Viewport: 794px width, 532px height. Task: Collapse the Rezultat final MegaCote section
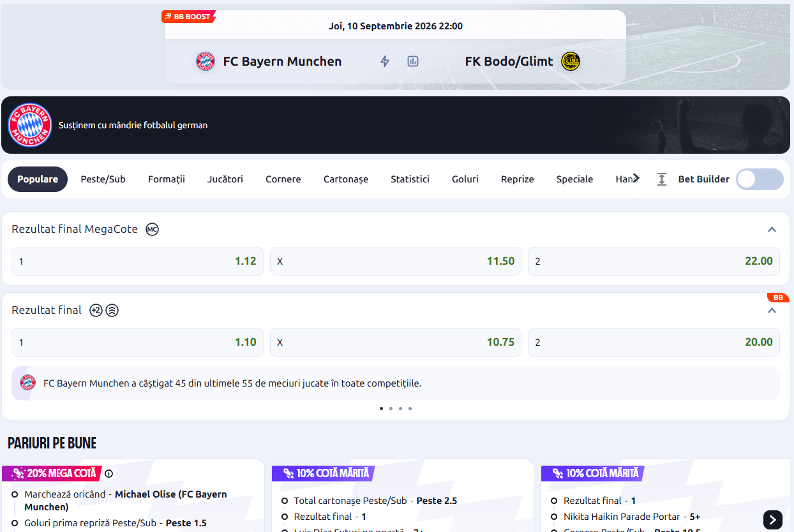tap(772, 229)
